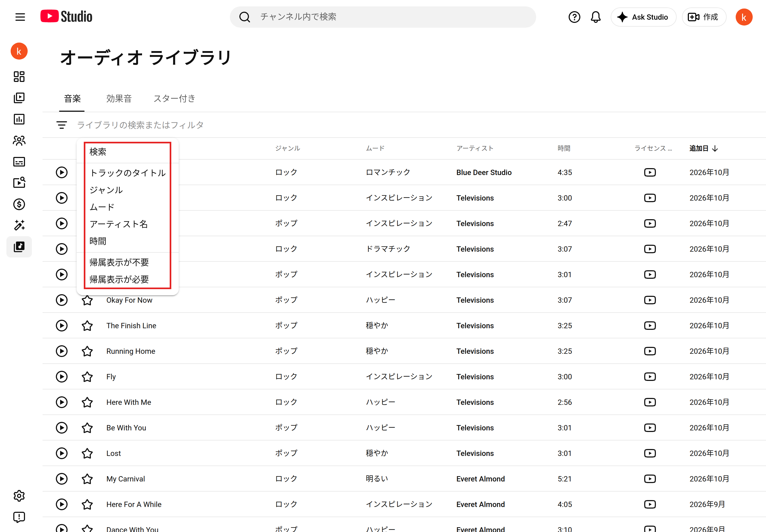Select 帰属表示が必要 filter option

[x=128, y=279]
